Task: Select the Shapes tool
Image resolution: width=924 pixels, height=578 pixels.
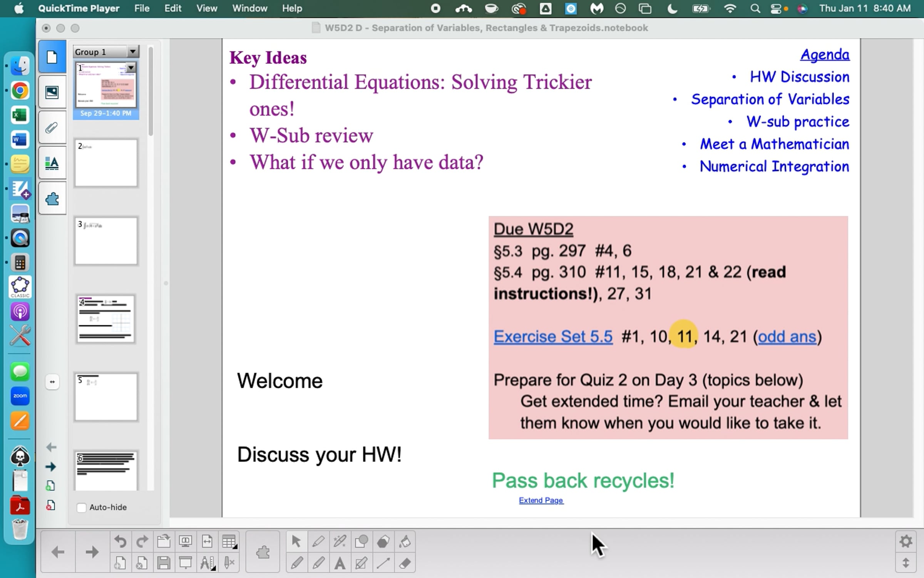Action: click(x=361, y=542)
